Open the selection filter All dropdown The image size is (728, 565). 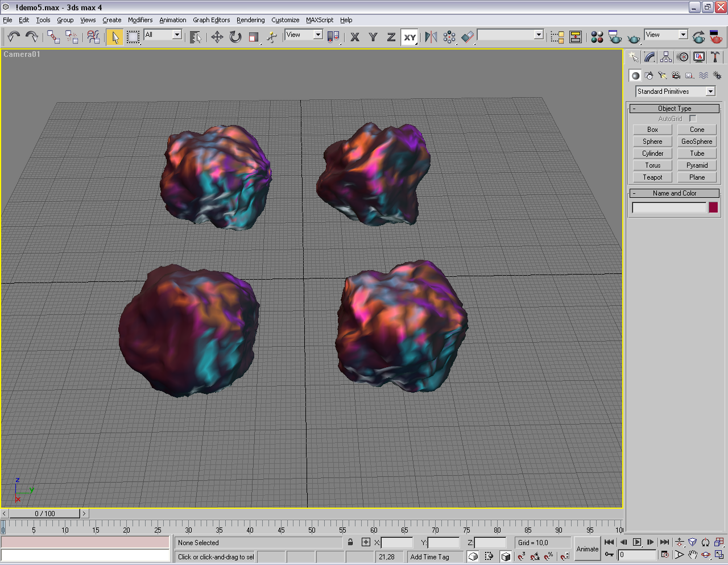[x=163, y=35]
